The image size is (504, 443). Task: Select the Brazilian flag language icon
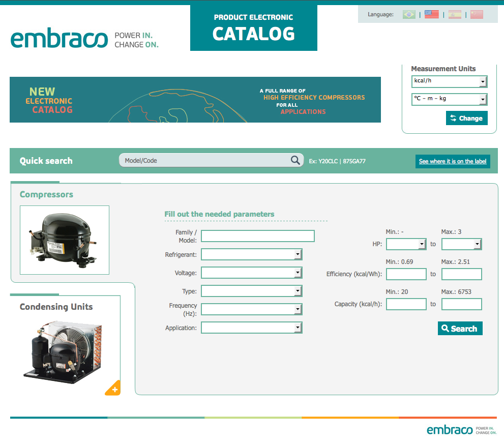tap(409, 14)
